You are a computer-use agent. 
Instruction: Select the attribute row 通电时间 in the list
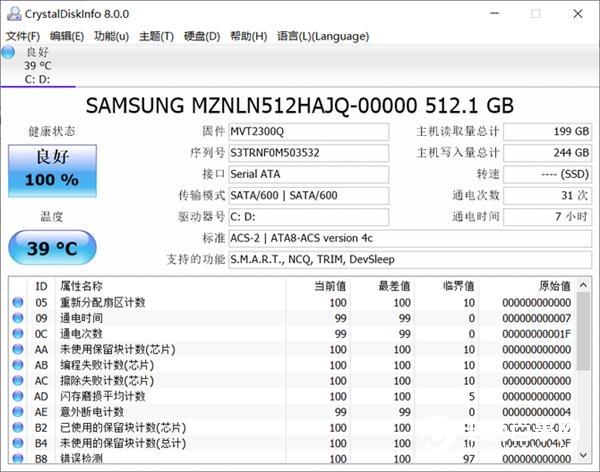pyautogui.click(x=293, y=318)
